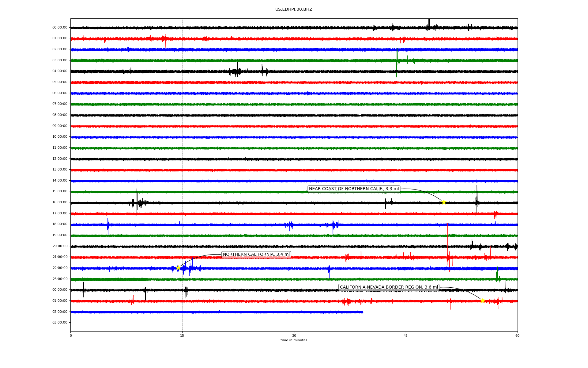The width and height of the screenshot is (588, 368).
Task: Click the NORTHERN CALIFORNIA, 3.4 ml annotation
Action: click(256, 255)
